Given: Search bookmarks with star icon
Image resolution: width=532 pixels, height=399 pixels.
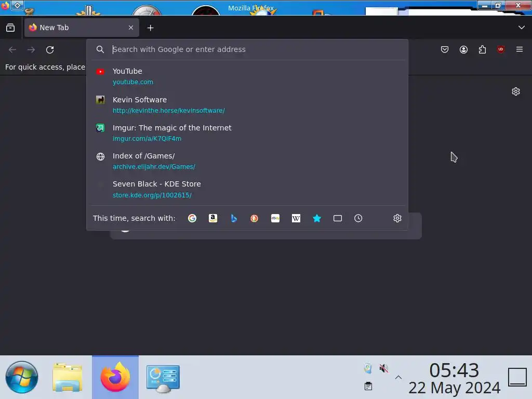Looking at the screenshot, I should (x=316, y=218).
